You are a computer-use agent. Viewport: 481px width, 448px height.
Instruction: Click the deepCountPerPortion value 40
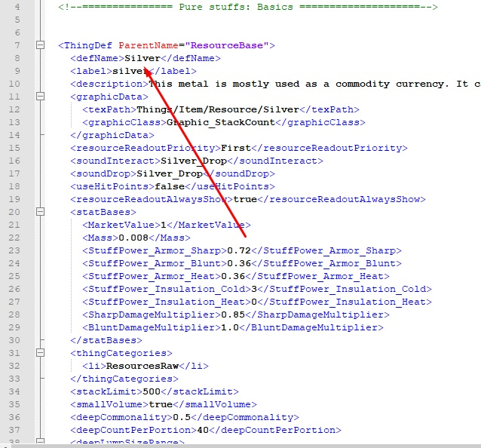(x=203, y=430)
